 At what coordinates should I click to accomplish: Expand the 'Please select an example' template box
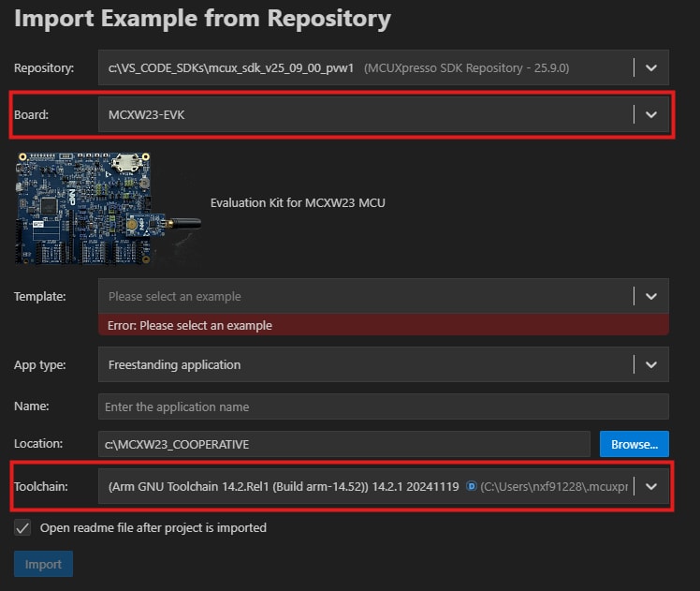[x=365, y=296]
